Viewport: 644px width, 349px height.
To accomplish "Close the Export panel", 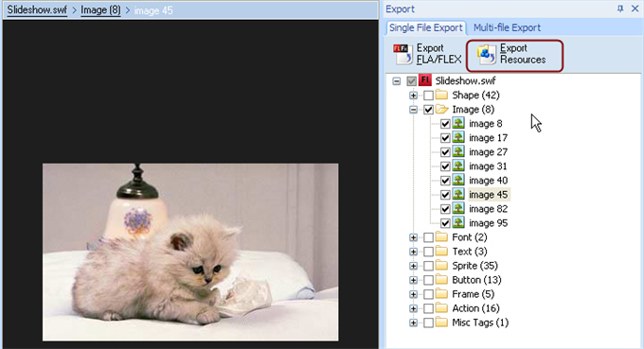I will (x=635, y=9).
